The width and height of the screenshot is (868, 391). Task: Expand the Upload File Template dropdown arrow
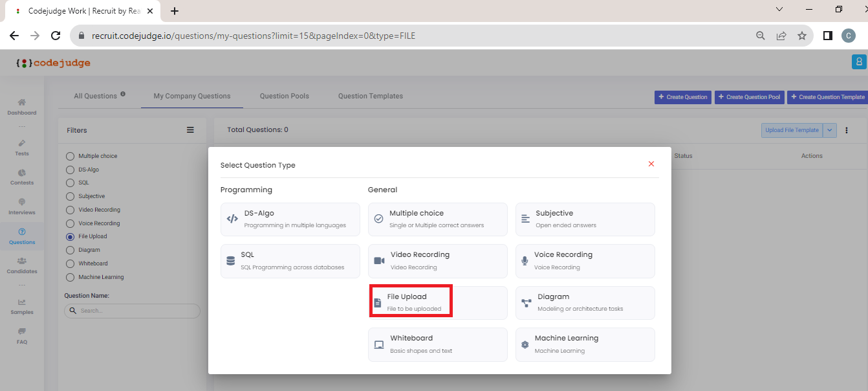coord(830,130)
